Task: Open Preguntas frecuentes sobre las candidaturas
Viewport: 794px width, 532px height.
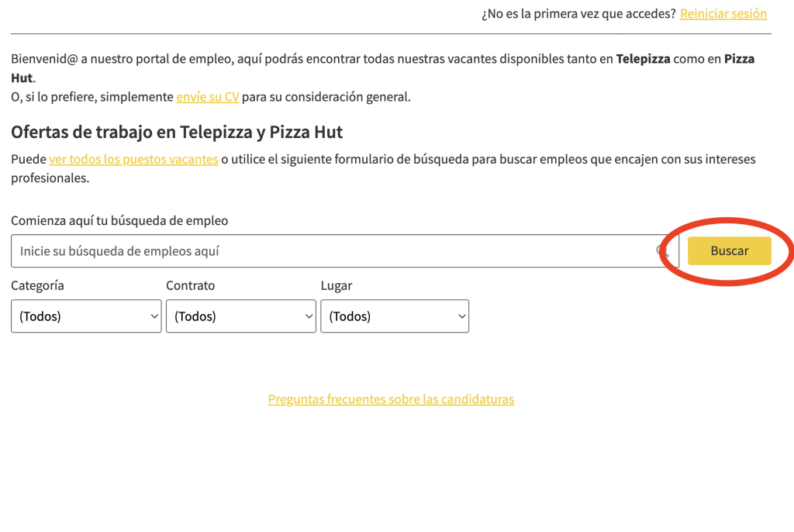Action: click(x=391, y=399)
